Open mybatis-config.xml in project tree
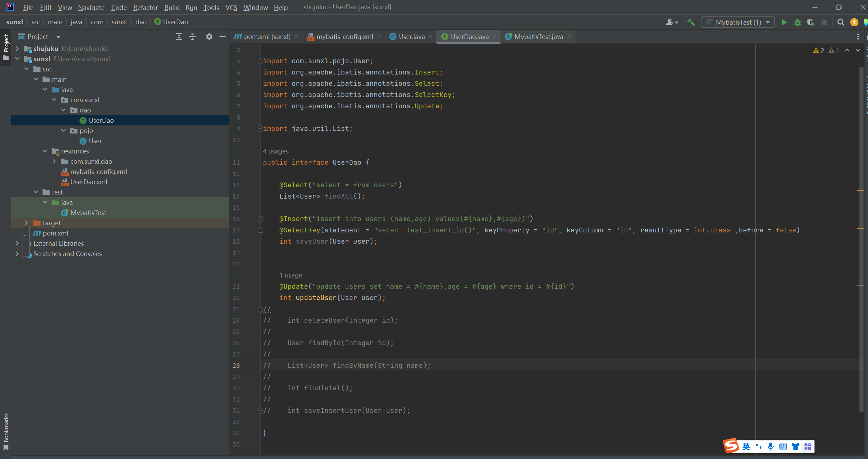Screen dimensions: 868x459 pos(98,172)
